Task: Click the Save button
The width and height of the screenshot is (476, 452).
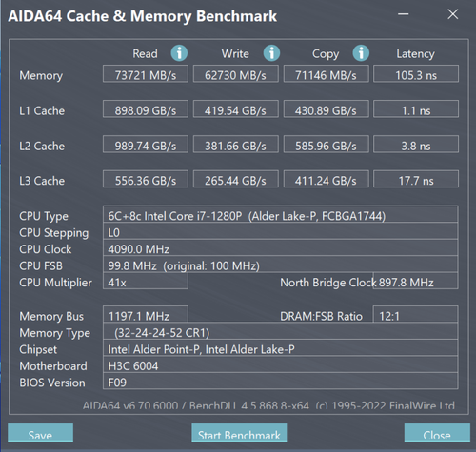Action: 41,433
